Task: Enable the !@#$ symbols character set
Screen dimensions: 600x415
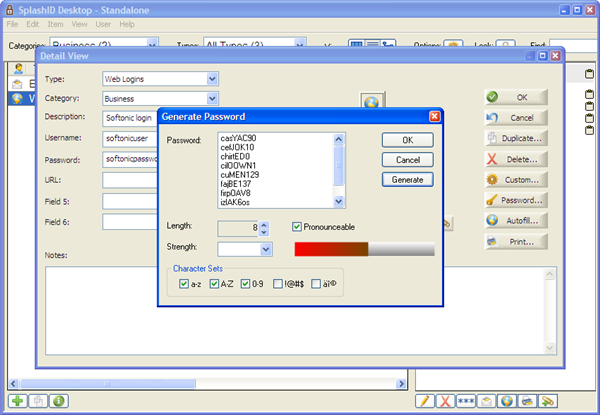Action: 277,285
